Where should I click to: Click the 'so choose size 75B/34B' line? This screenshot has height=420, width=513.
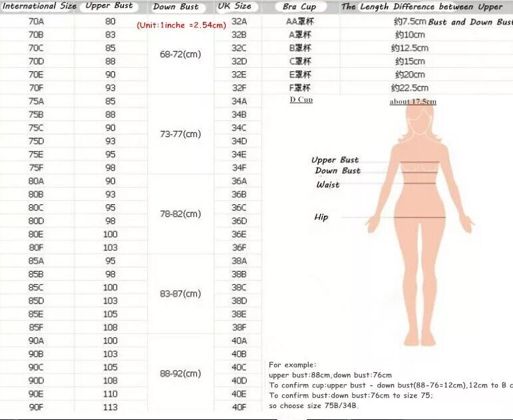tap(314, 406)
